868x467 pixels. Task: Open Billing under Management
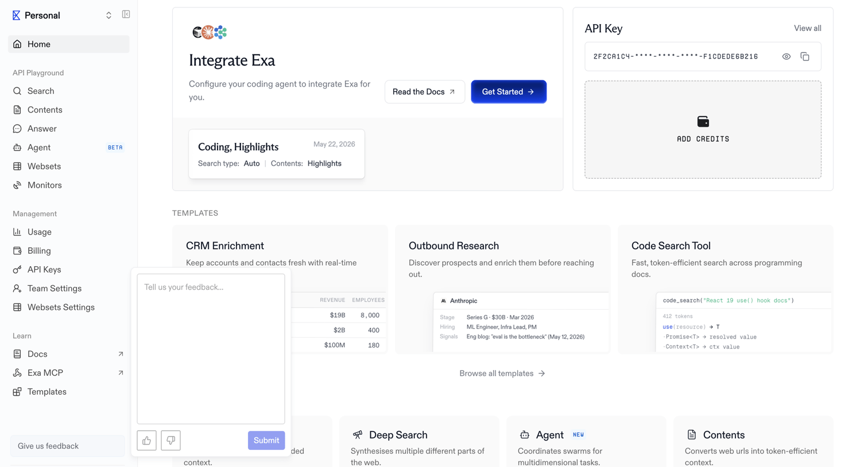68,251
